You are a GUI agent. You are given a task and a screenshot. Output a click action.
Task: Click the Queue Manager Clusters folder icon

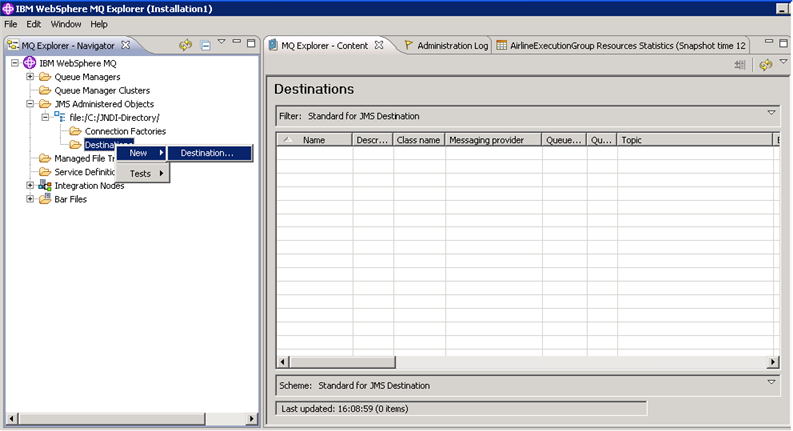pyautogui.click(x=45, y=91)
